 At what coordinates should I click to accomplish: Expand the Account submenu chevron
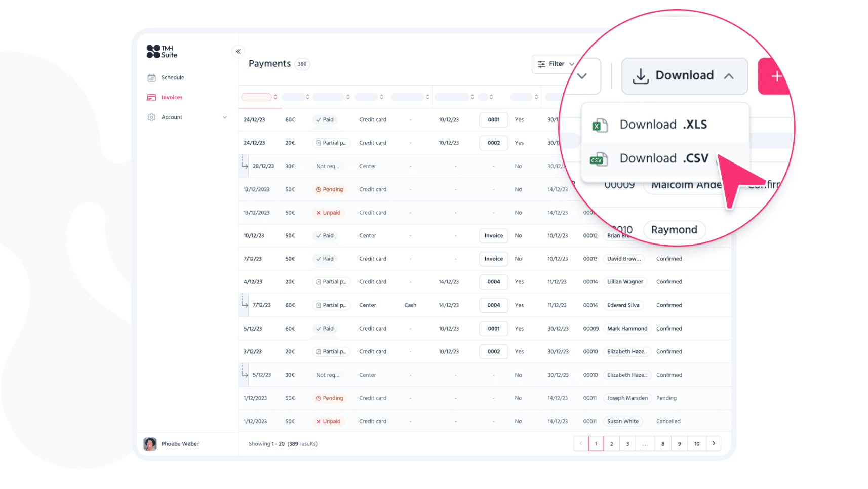[225, 117]
